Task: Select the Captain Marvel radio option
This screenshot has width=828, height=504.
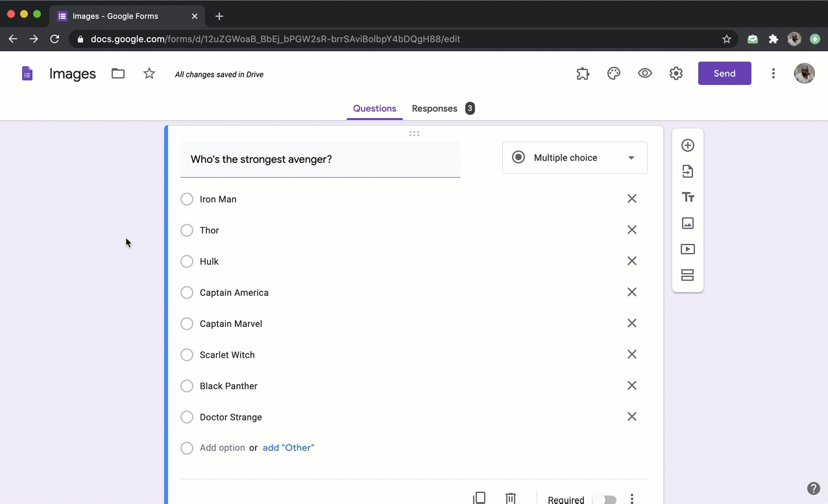Action: click(x=187, y=324)
